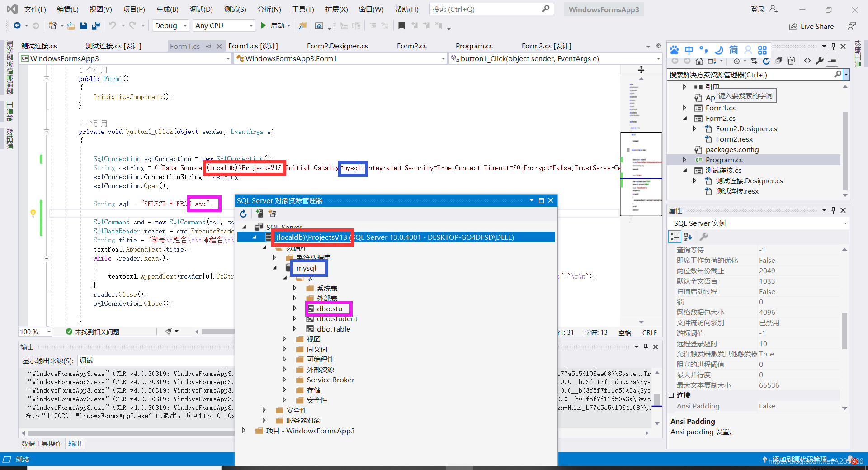868x470 pixels.
Task: Toggle Preview Selected Items in Solution Explorer
Action: coord(832,61)
